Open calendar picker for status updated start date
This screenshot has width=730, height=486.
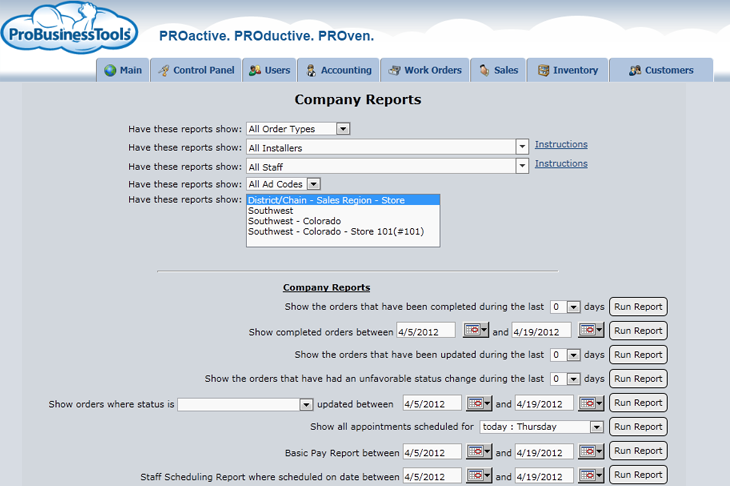coord(480,404)
